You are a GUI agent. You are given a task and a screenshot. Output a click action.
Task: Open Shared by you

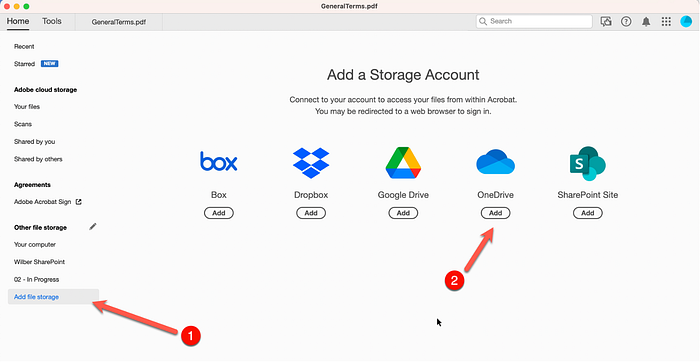(34, 141)
